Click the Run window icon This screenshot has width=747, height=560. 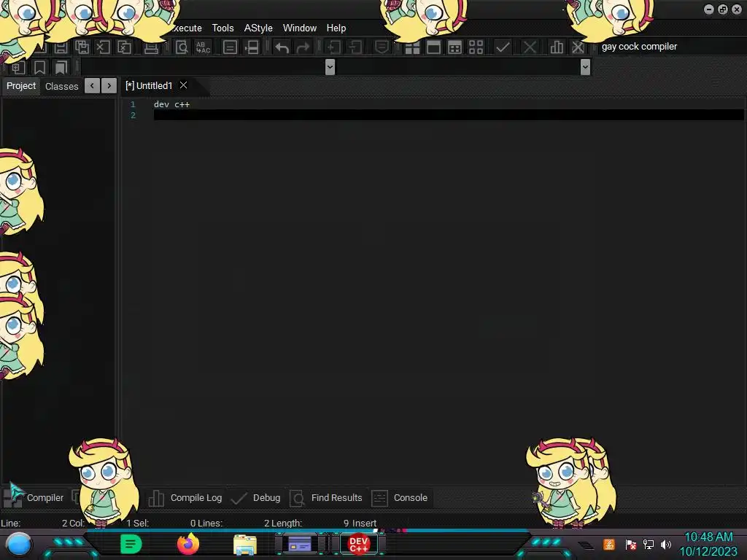[433, 47]
